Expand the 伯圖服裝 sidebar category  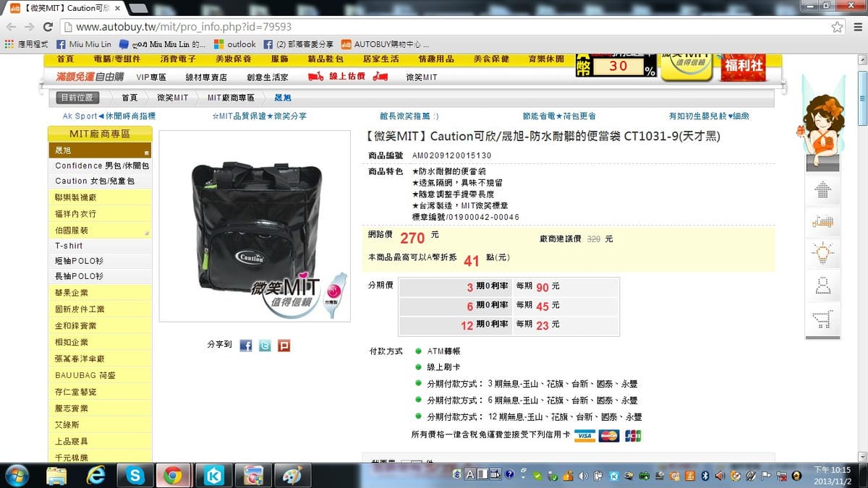[100, 231]
